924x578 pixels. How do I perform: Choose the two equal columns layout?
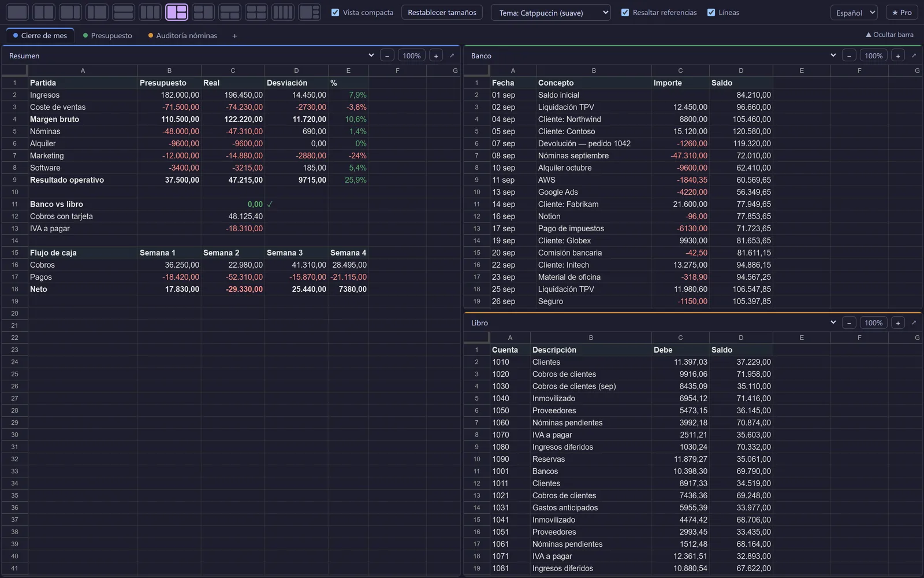[x=44, y=12]
